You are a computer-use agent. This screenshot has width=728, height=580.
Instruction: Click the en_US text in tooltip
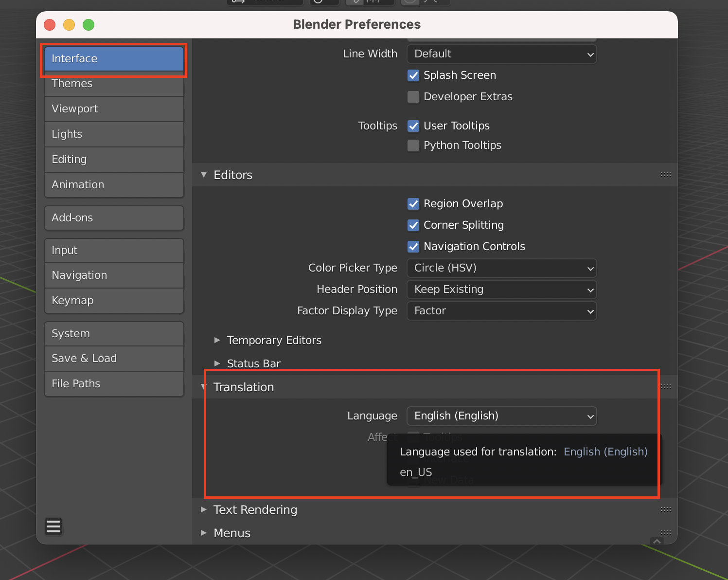tap(416, 472)
